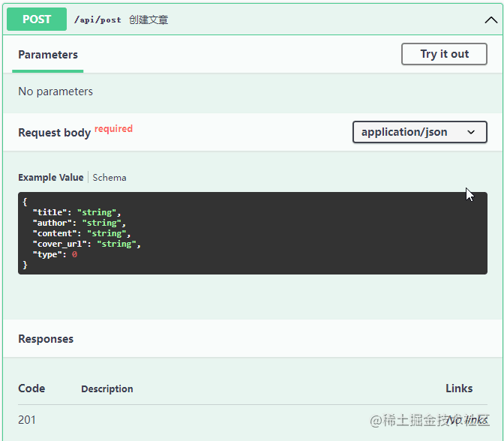Image resolution: width=504 pixels, height=441 pixels.
Task: Click the No parameters text
Action: [55, 91]
